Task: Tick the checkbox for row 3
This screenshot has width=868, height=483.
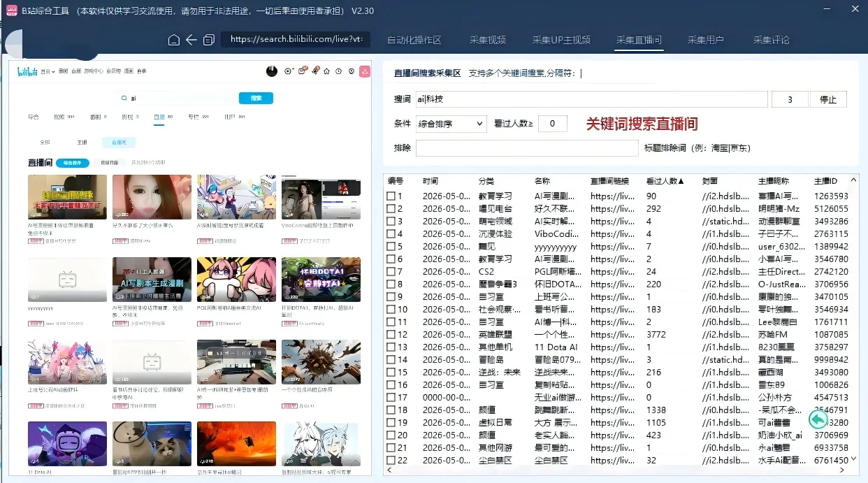Action: (391, 222)
